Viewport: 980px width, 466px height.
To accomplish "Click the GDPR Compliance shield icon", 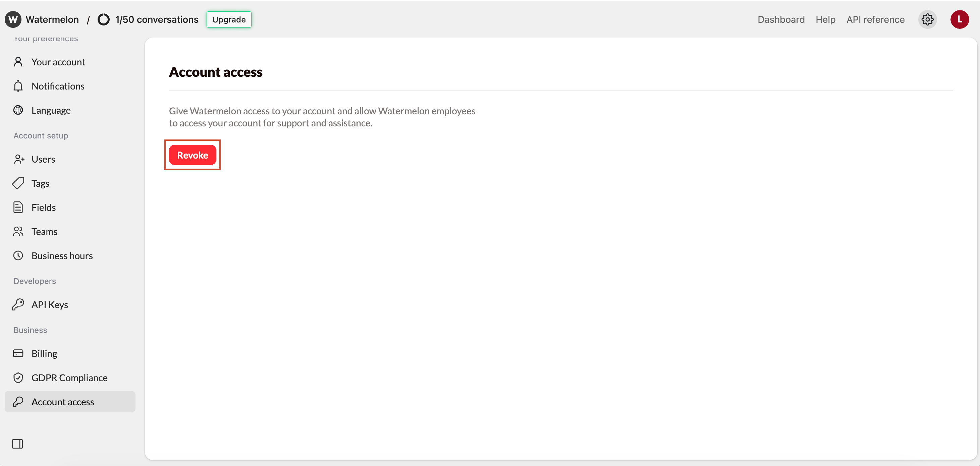I will click(x=18, y=378).
